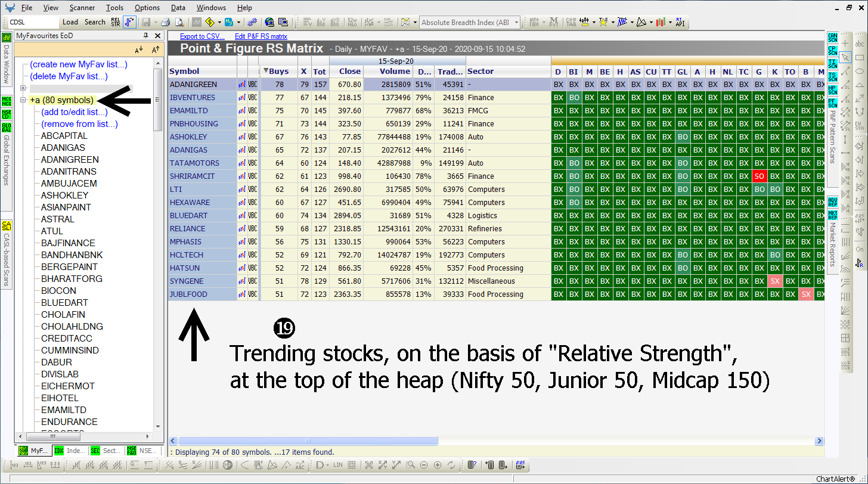Pin the MyFavourites EoD panel
The height and width of the screenshot is (484, 868).
point(146,36)
